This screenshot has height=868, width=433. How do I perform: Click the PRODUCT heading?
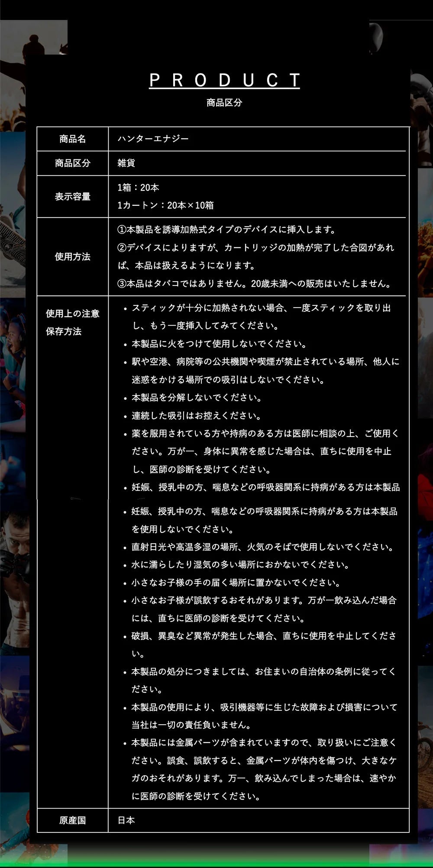(224, 81)
